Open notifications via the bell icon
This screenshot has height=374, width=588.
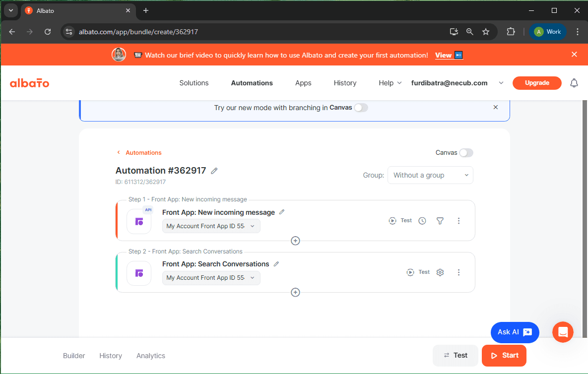pyautogui.click(x=574, y=83)
